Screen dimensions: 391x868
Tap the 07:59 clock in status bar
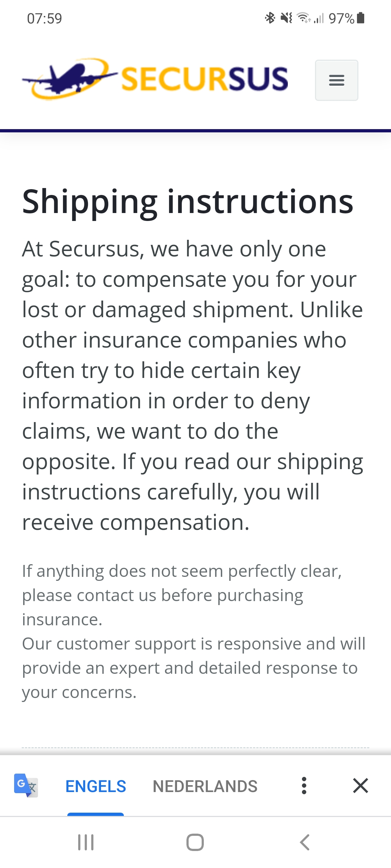click(x=45, y=18)
